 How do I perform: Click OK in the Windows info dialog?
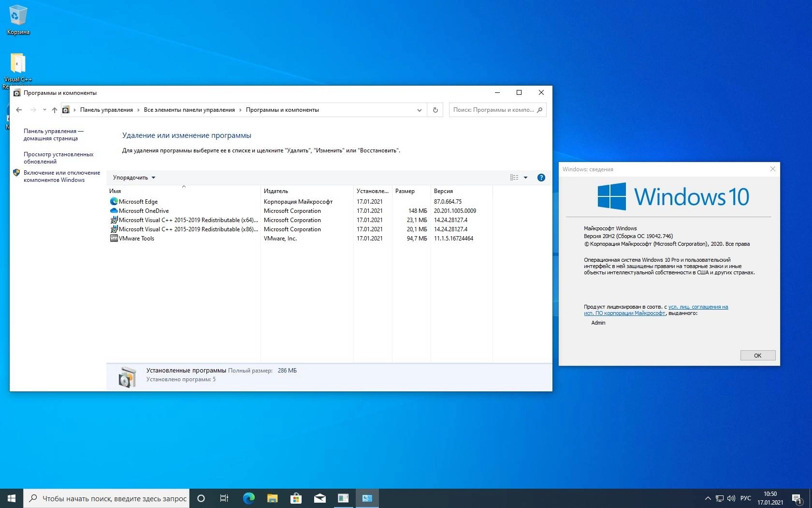coord(757,355)
